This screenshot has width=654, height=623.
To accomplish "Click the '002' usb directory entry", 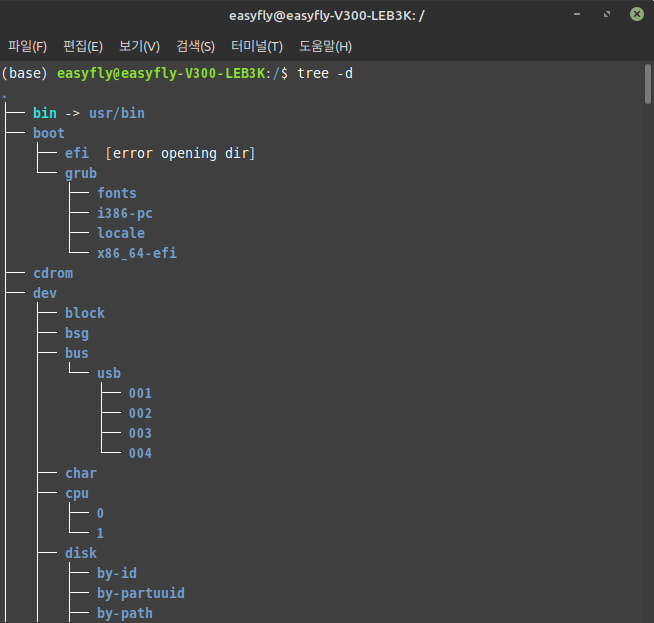I will point(140,414).
